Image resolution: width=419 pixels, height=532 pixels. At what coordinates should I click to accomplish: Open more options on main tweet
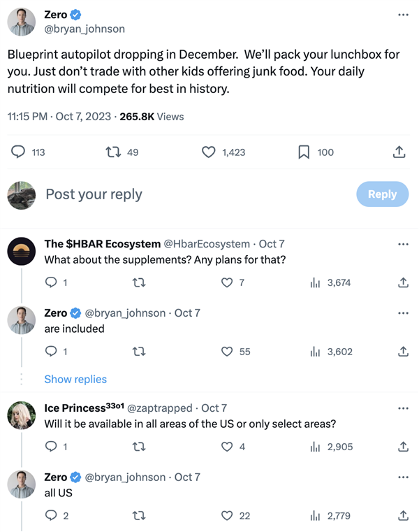point(403,15)
